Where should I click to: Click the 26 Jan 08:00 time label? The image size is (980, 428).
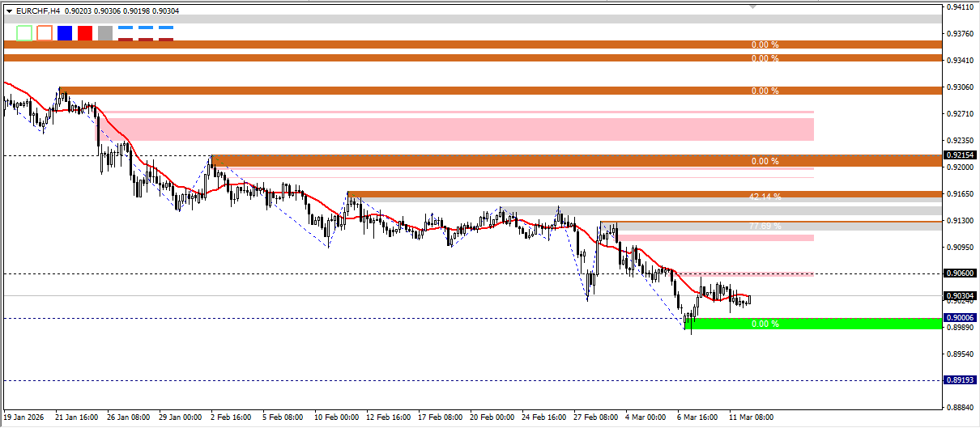(129, 418)
